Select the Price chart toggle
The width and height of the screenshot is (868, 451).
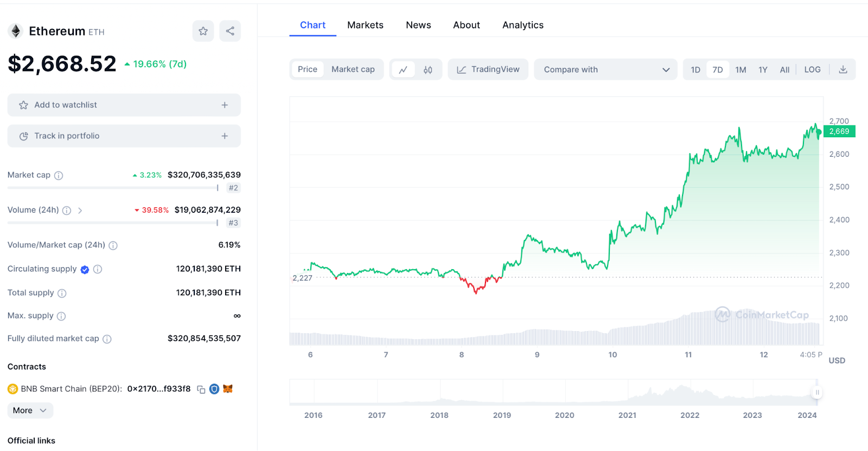click(x=308, y=69)
